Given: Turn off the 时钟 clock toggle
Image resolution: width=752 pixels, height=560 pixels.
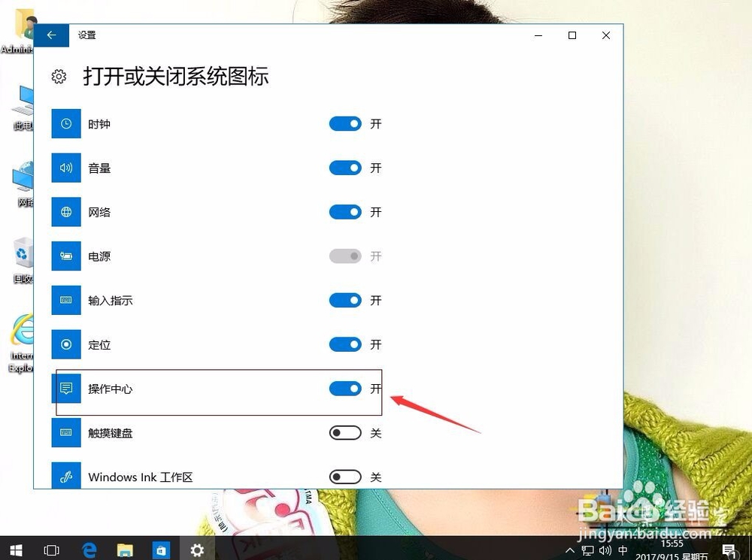Looking at the screenshot, I should pyautogui.click(x=344, y=123).
